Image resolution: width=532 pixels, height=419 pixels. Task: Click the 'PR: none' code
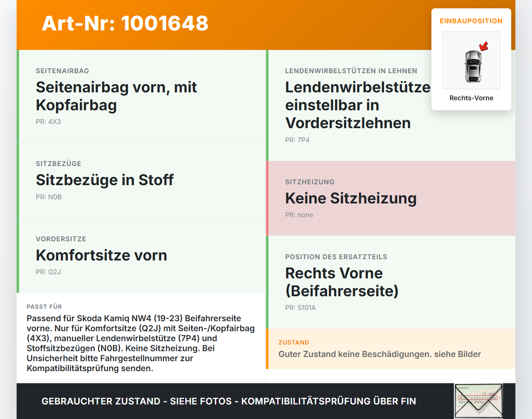tap(299, 215)
